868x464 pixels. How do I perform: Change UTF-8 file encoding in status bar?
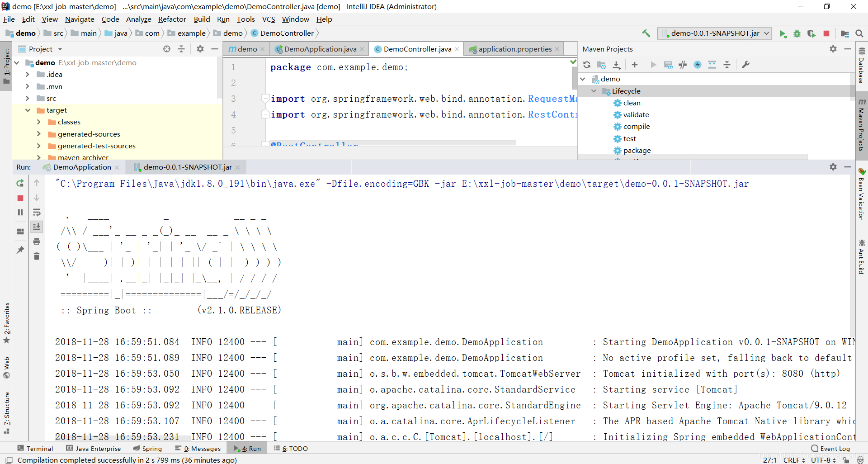coord(823,460)
